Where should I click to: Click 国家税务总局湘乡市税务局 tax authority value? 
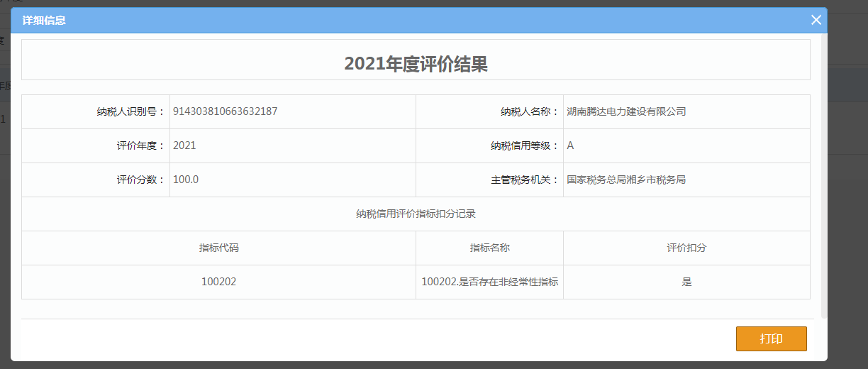626,180
